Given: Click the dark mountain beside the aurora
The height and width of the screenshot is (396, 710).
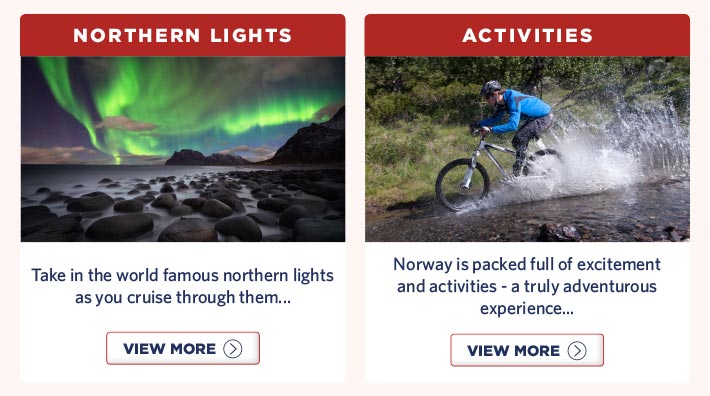Looking at the screenshot, I should (312, 140).
